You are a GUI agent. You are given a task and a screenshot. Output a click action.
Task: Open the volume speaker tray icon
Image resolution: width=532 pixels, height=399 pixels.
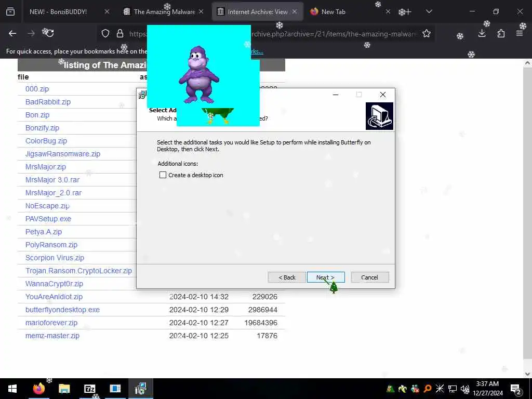[465, 389]
